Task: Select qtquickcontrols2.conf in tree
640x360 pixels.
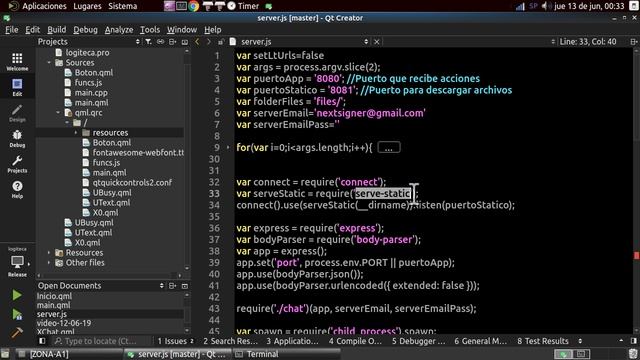Action: click(132, 182)
